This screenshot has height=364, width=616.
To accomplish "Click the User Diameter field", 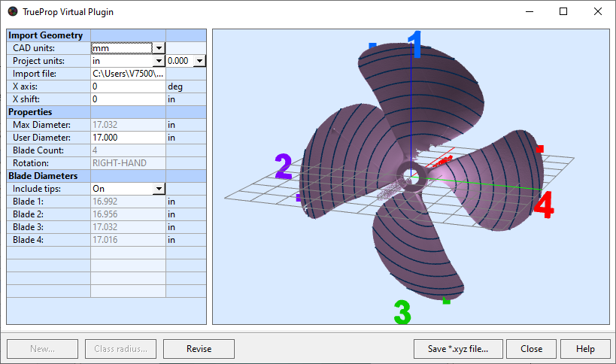I will [x=127, y=138].
